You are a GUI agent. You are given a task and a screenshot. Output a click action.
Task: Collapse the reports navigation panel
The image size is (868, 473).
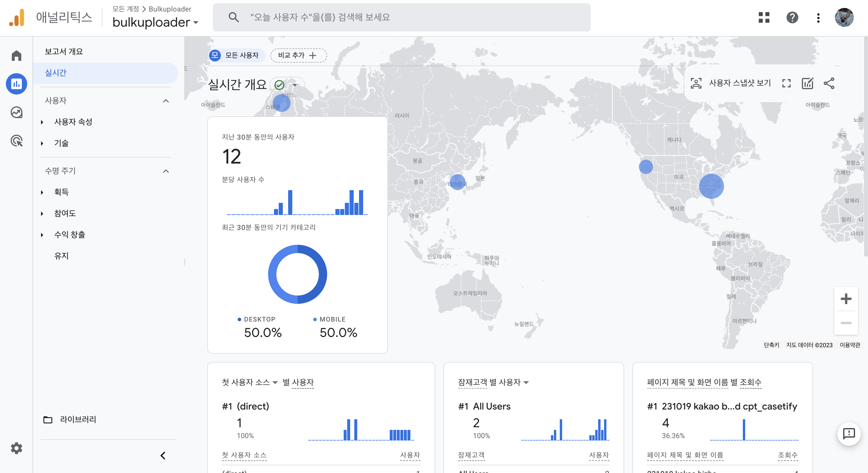click(x=163, y=456)
